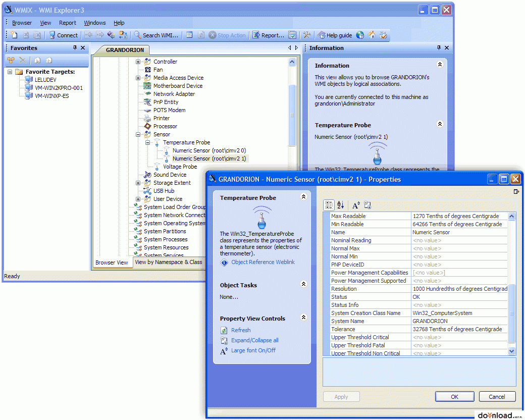Open the Help guide toolbar button

pyautogui.click(x=335, y=35)
